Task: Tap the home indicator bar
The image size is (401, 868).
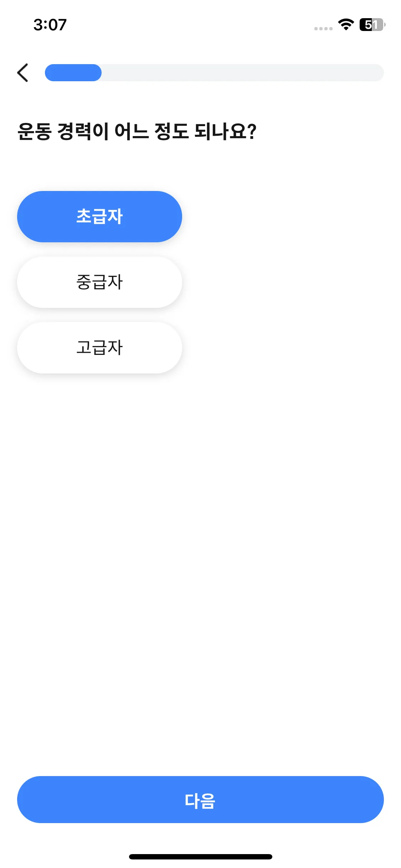Action: click(200, 857)
